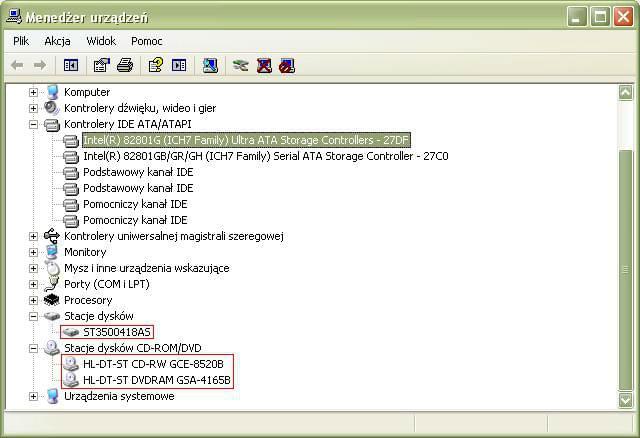Click the Procesory chip icon

(x=51, y=300)
